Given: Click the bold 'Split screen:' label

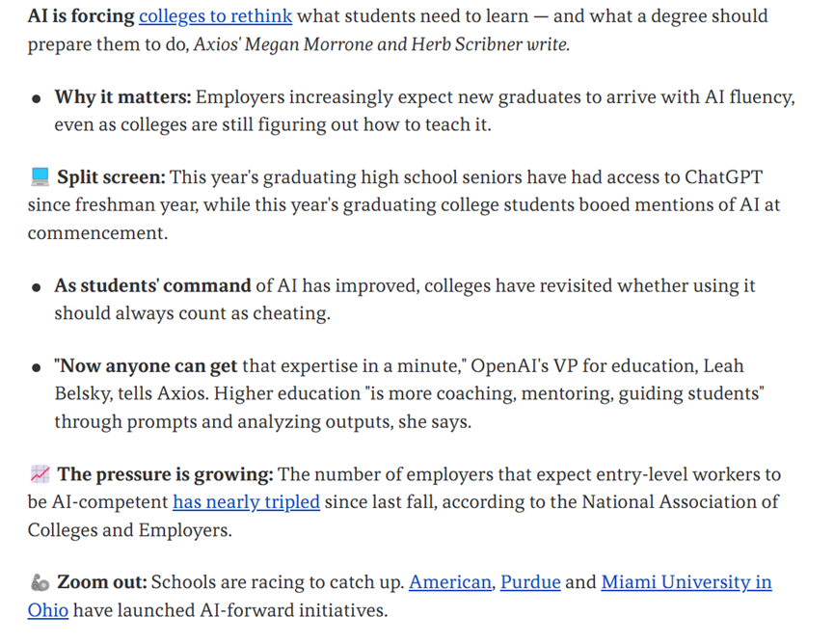Looking at the screenshot, I should [x=111, y=177].
